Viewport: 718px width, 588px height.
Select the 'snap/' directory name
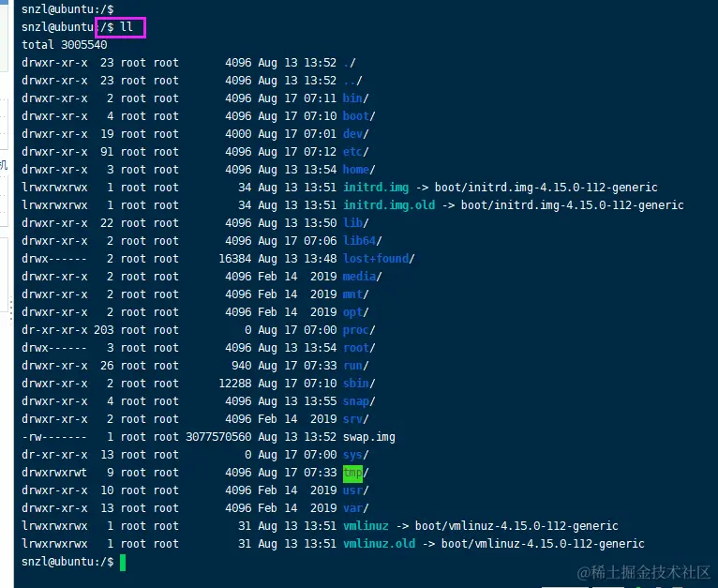(359, 402)
